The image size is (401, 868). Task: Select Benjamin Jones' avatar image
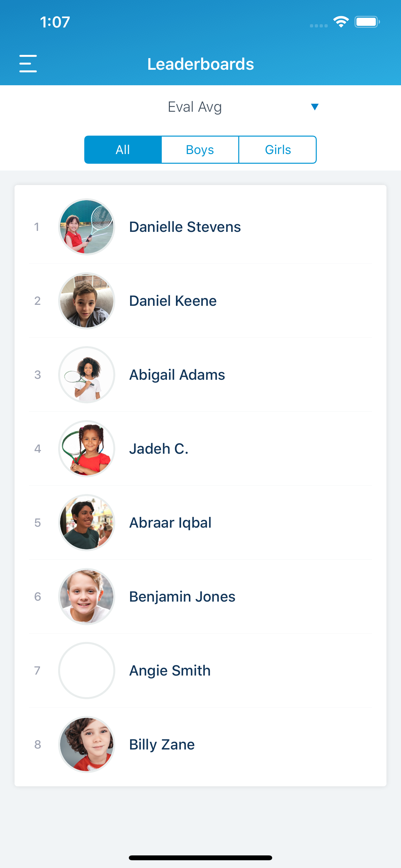[87, 596]
